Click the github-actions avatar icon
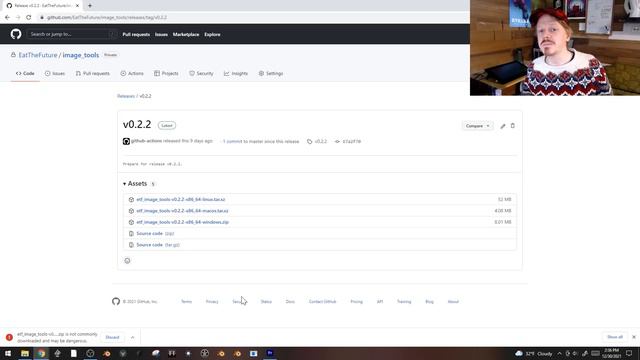This screenshot has height=360, width=640. (x=126, y=141)
